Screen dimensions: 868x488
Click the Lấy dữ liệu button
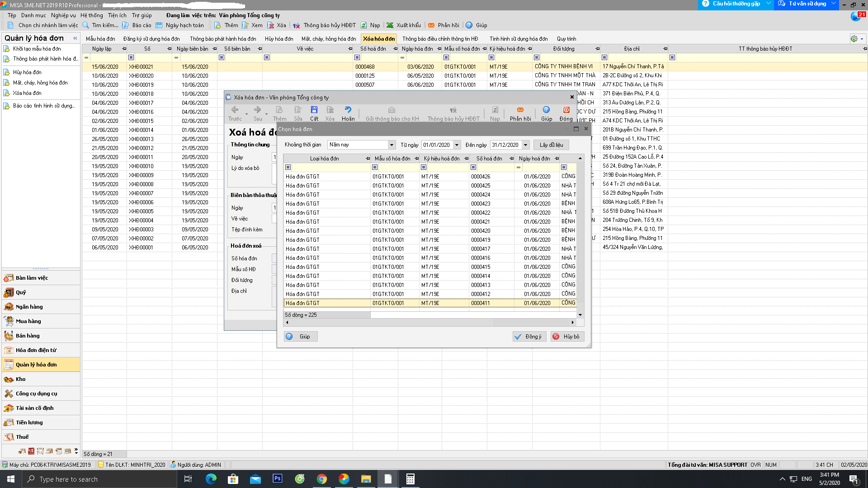pyautogui.click(x=551, y=145)
